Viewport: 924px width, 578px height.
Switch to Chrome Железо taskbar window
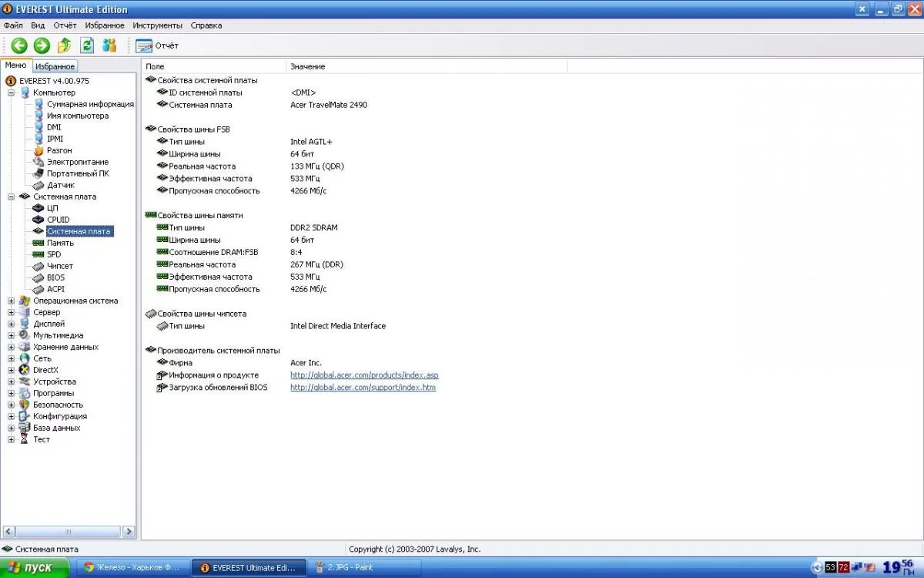tap(132, 567)
